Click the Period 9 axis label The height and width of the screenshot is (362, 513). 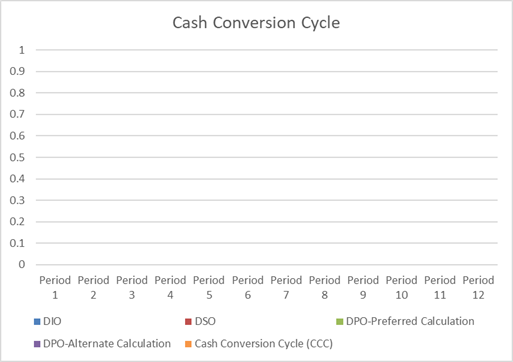click(x=363, y=287)
